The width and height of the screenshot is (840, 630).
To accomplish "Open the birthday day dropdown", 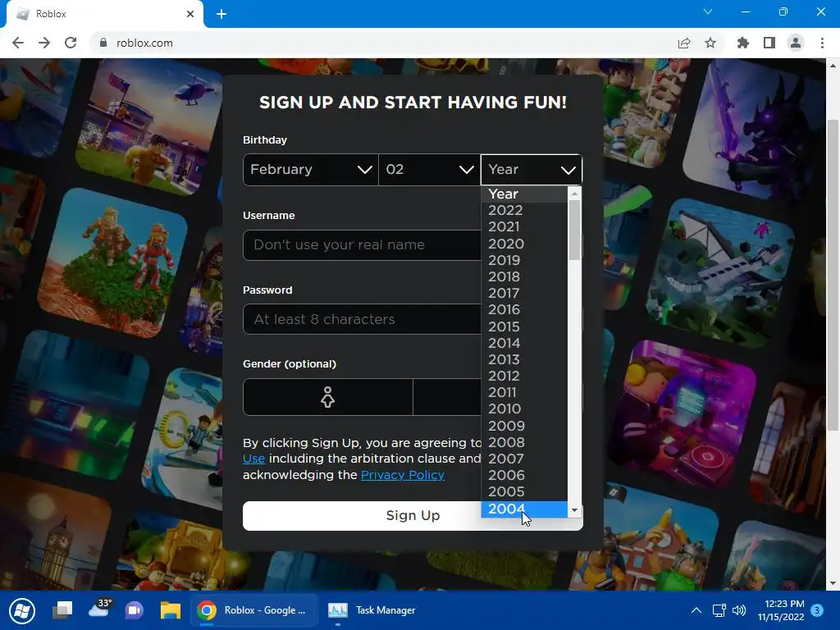I will (x=429, y=170).
